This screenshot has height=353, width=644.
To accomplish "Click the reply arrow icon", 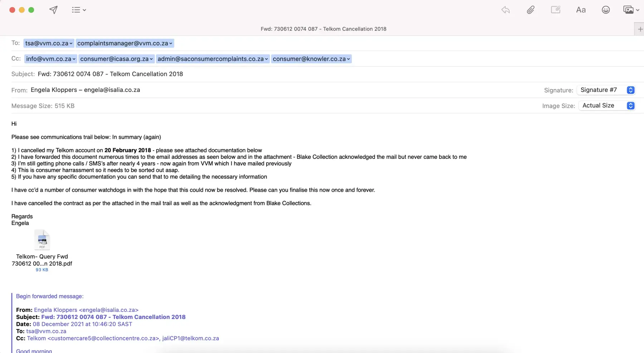I will point(506,10).
